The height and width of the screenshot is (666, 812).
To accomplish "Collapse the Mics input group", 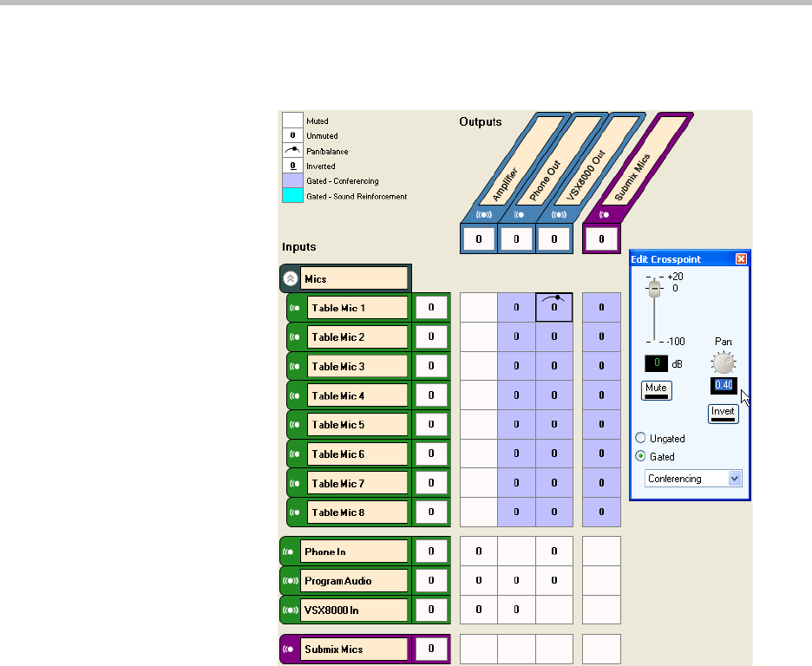I will [291, 279].
